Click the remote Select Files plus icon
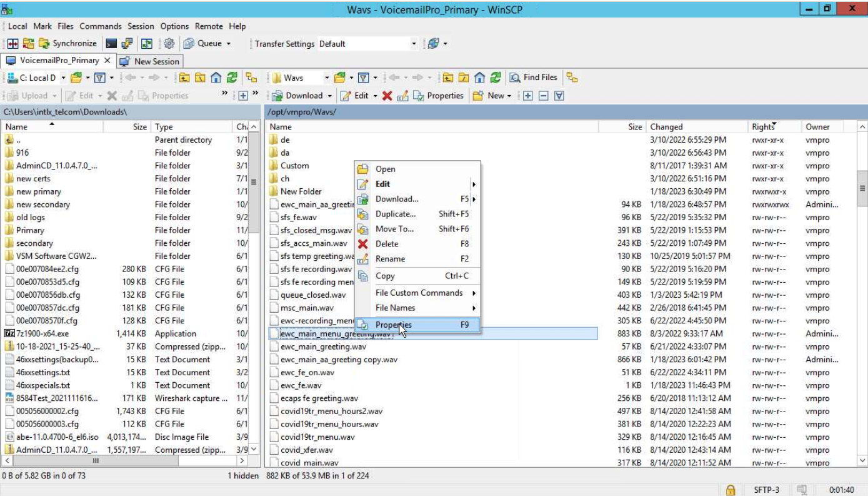 pos(528,96)
